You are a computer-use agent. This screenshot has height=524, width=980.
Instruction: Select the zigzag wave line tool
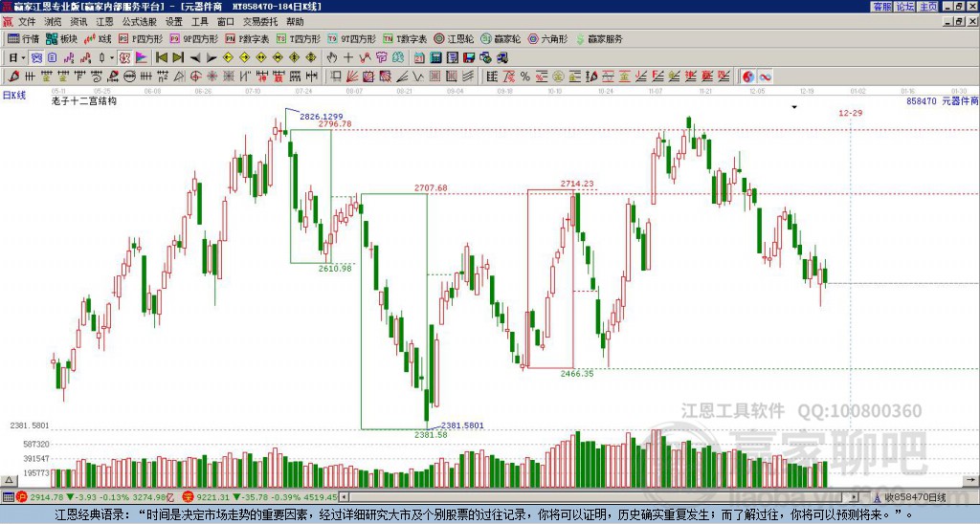[x=417, y=76]
